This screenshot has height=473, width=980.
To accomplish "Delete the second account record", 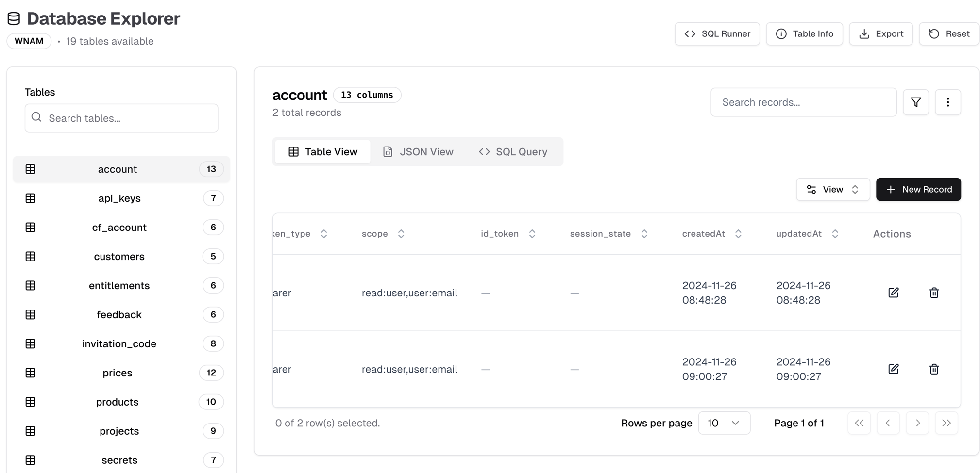I will [x=934, y=369].
